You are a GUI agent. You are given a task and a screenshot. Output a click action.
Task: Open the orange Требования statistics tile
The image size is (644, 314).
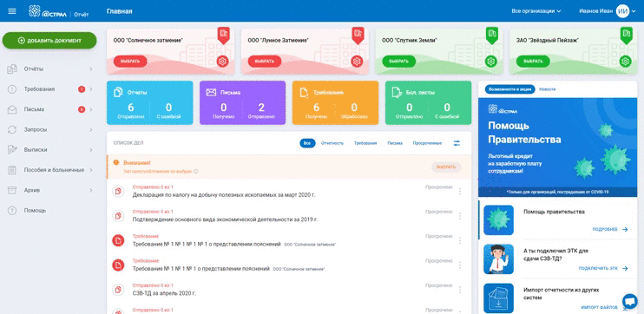click(335, 102)
